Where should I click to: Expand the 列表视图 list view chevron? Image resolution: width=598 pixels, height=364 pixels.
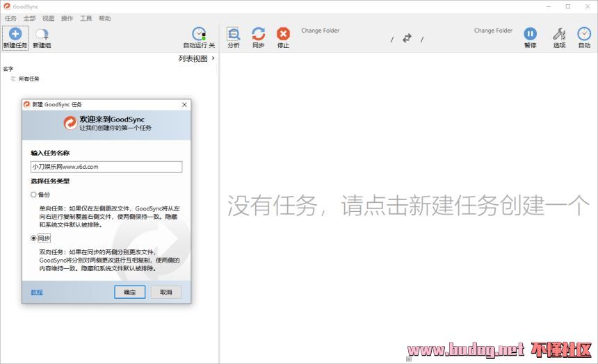[x=213, y=58]
